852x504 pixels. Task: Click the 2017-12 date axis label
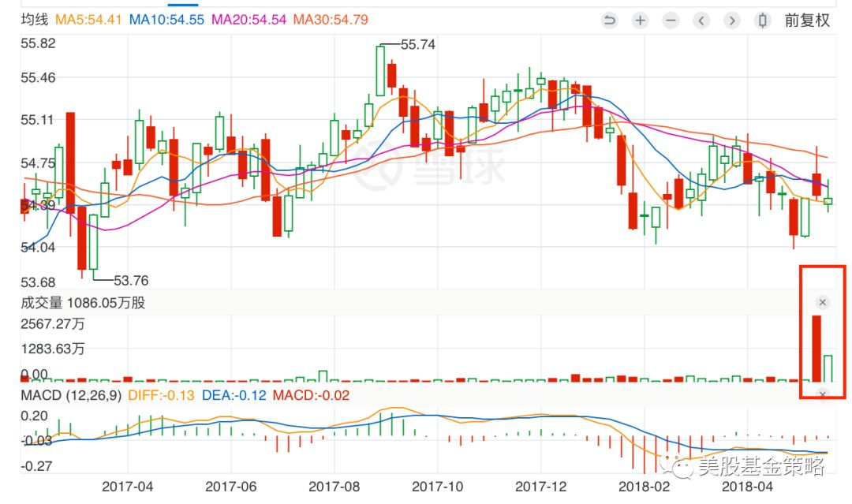540,487
